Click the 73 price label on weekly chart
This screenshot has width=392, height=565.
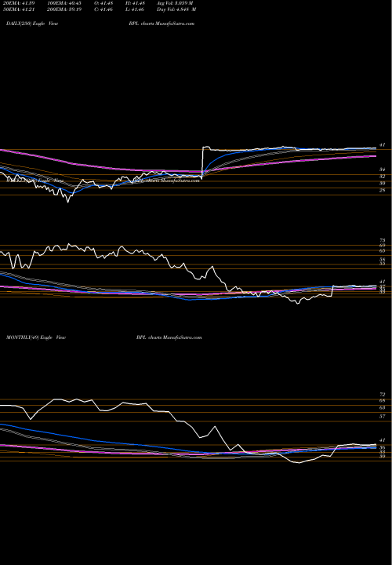tap(383, 240)
